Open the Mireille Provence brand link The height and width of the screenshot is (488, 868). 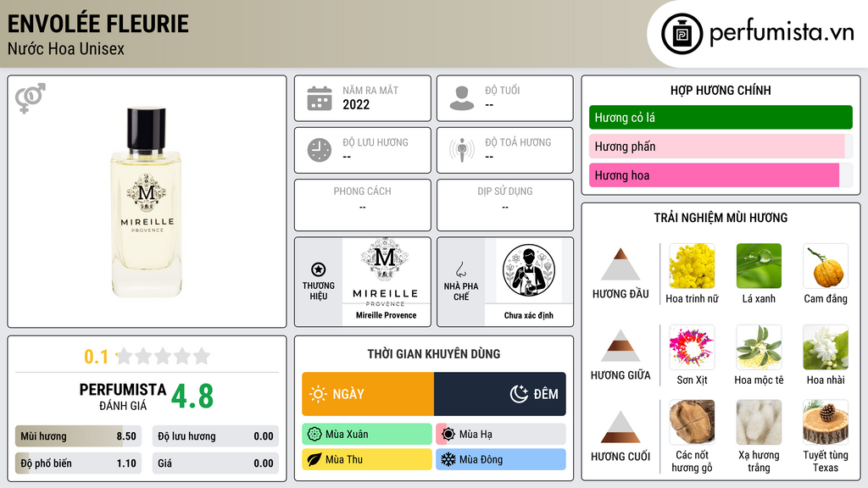tap(387, 315)
